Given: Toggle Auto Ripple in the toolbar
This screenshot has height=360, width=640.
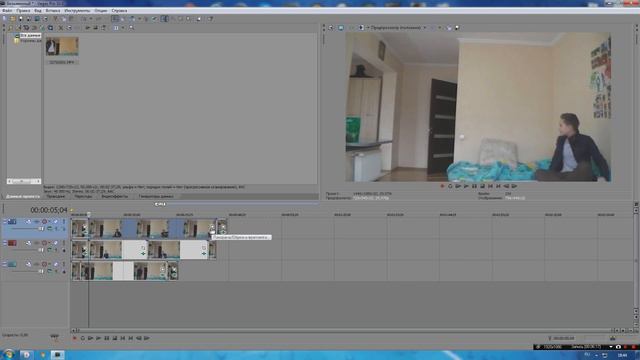Looking at the screenshot, I should (131, 19).
